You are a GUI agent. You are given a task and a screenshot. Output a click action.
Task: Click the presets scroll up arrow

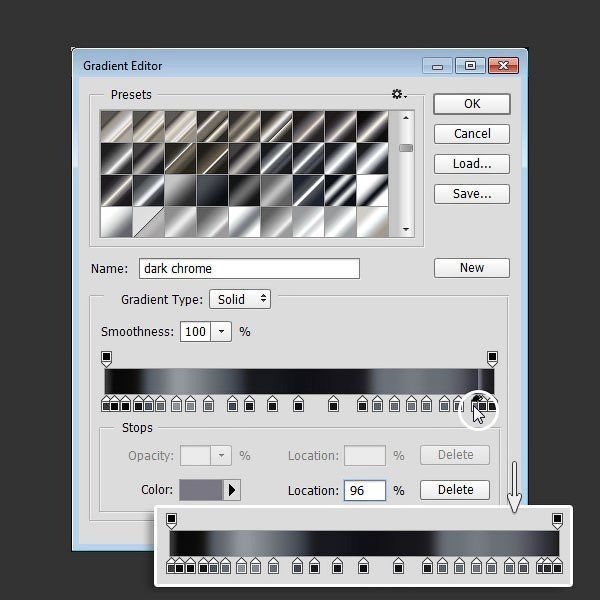pos(406,118)
